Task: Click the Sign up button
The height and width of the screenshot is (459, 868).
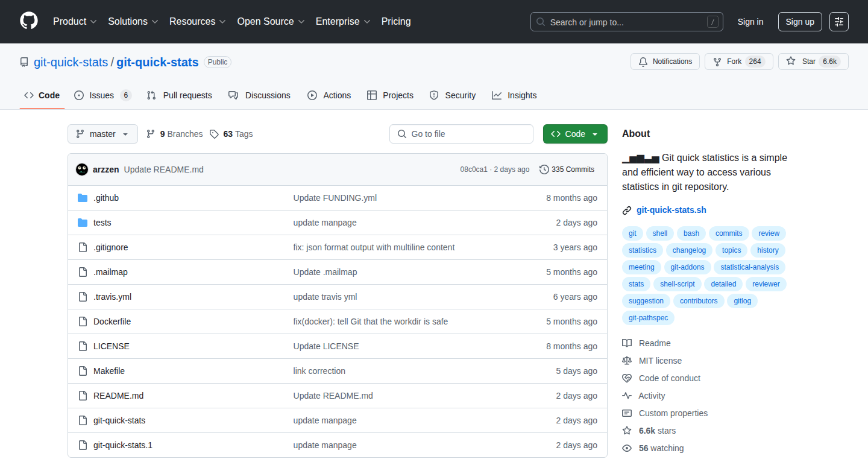Action: 800,22
